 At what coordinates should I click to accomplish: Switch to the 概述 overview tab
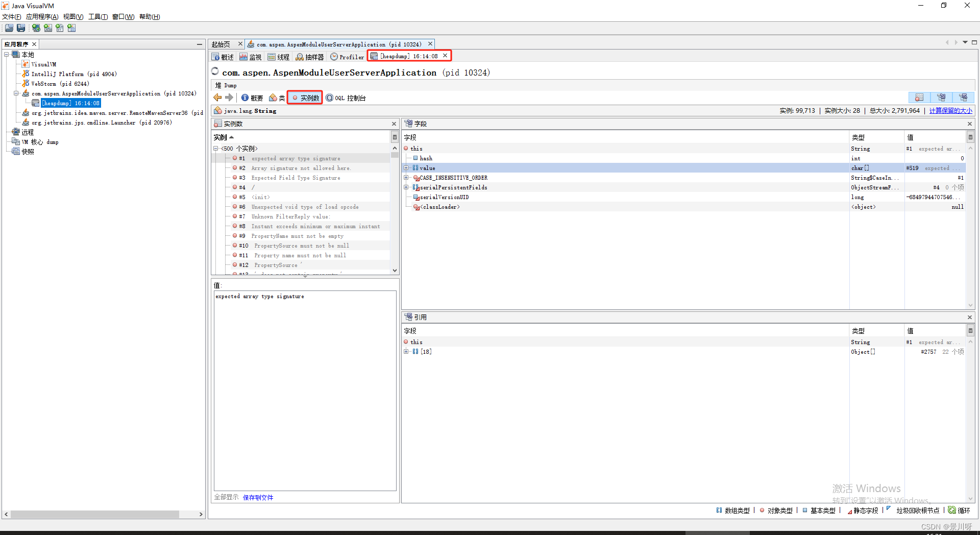tap(223, 57)
